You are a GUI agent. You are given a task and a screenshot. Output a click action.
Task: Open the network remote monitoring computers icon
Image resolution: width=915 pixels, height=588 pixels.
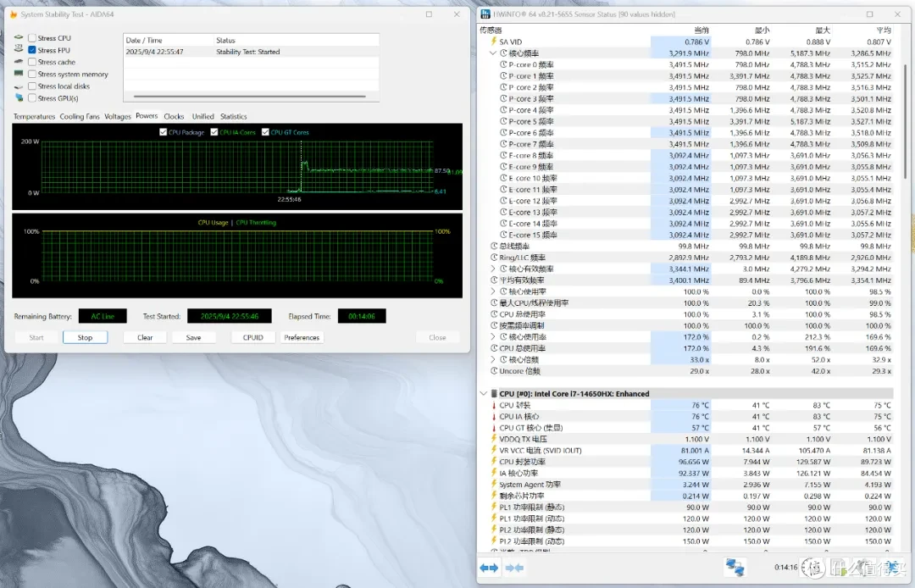point(735,567)
